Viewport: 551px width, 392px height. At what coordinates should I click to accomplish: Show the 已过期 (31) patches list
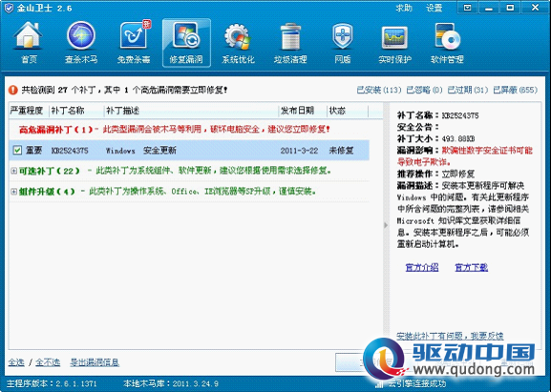468,91
